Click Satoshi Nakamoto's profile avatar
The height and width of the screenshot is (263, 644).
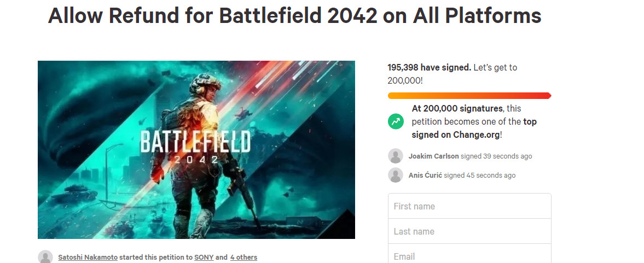coord(45,257)
